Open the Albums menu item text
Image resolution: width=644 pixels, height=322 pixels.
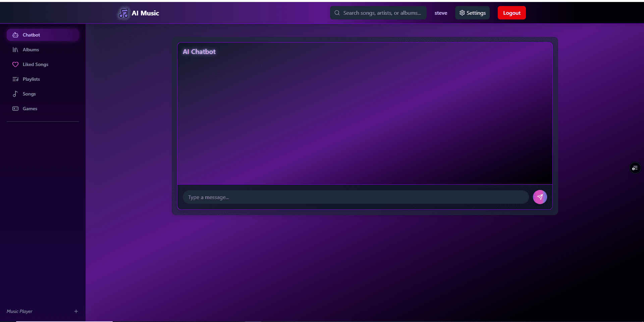pyautogui.click(x=31, y=50)
